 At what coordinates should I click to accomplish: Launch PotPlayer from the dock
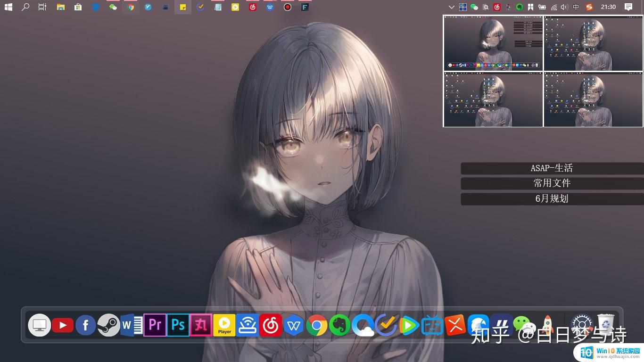pos(224,325)
